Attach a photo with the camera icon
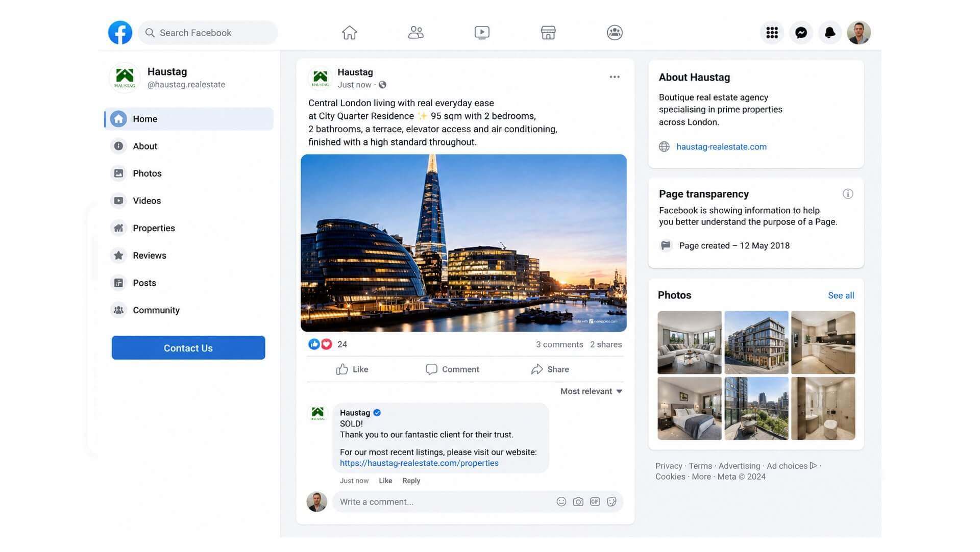The width and height of the screenshot is (980, 552). tap(578, 502)
